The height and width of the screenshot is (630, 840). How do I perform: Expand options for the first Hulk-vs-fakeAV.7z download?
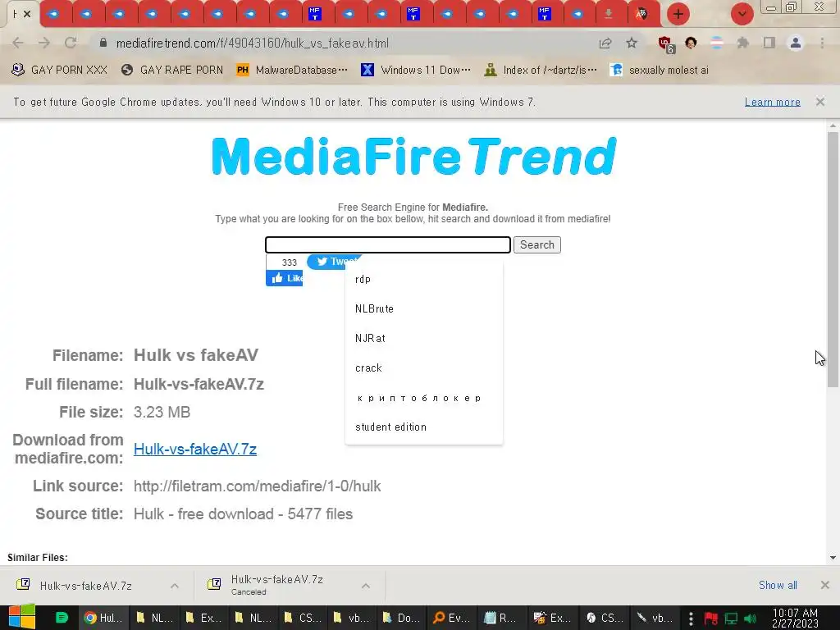(x=175, y=586)
